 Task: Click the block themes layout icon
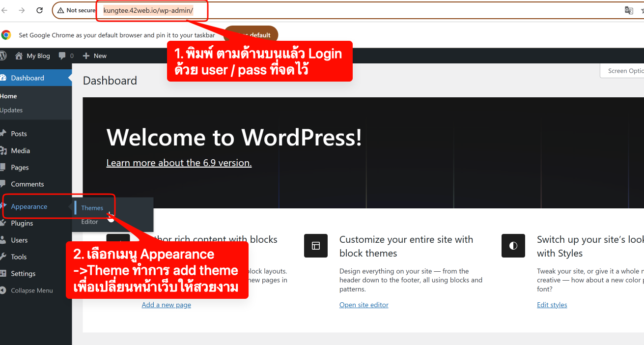coord(315,246)
